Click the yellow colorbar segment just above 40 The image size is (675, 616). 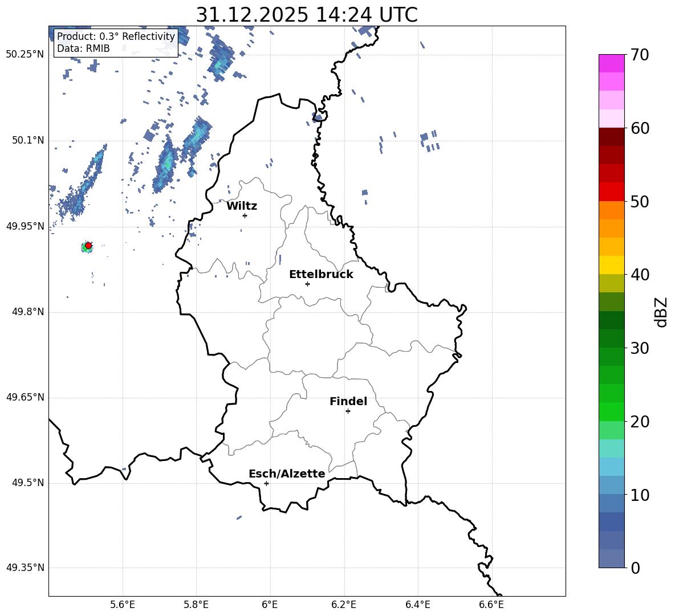[x=611, y=265]
